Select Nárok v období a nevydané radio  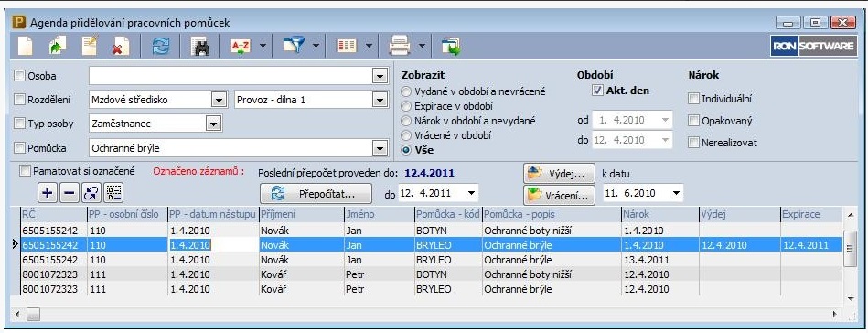click(407, 120)
